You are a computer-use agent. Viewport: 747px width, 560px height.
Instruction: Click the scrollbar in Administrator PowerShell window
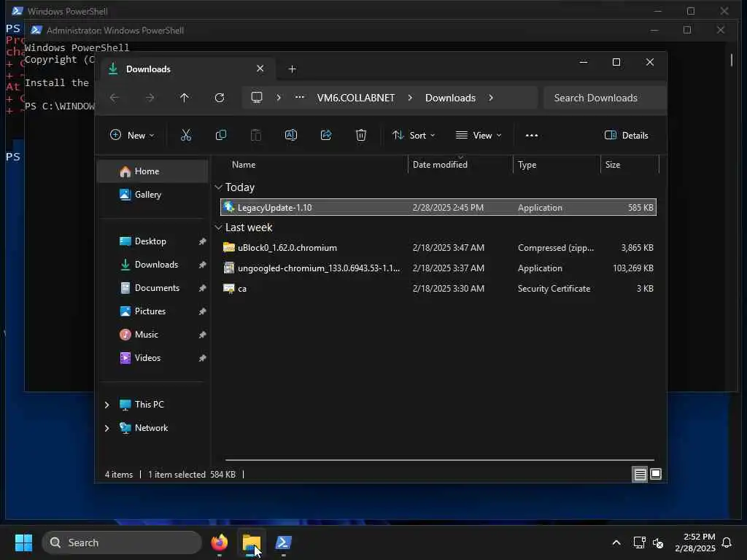[732, 60]
